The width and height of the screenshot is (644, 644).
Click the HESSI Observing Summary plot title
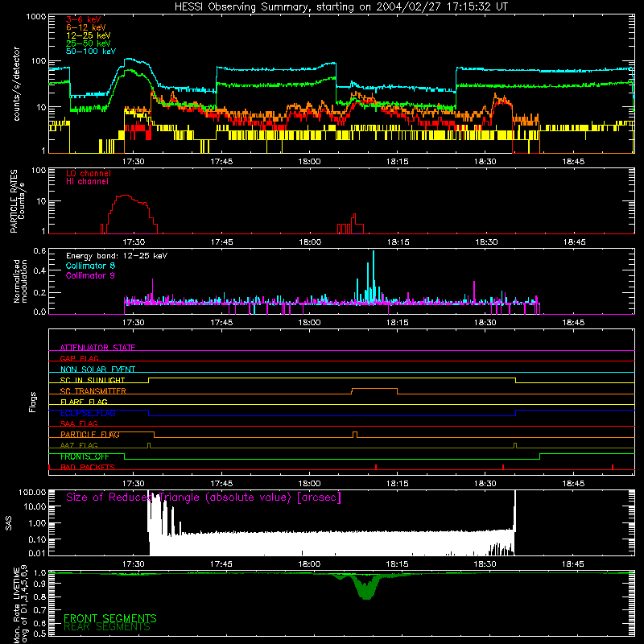(x=341, y=7)
